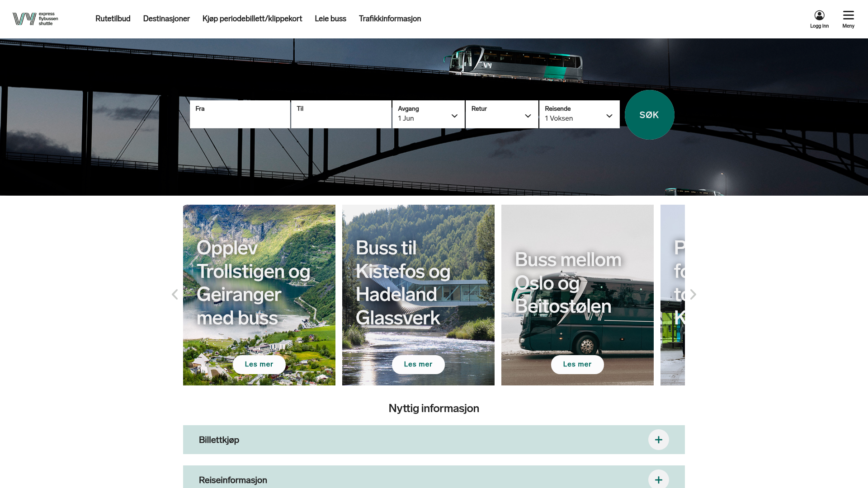Expand Billettkjøp with the plus icon
Viewport: 868px width, 488px height.
coord(659,440)
